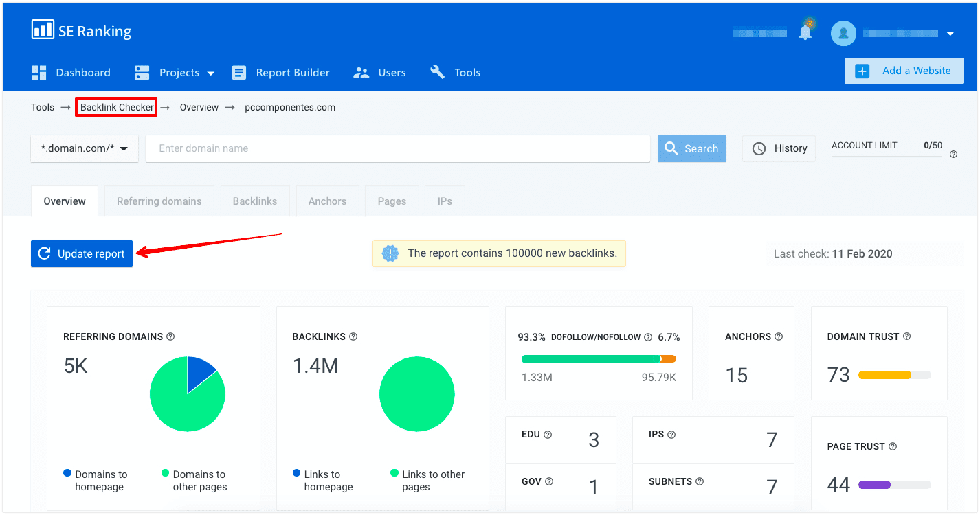Click the GOV help icon
This screenshot has width=980, height=515.
[x=549, y=482]
